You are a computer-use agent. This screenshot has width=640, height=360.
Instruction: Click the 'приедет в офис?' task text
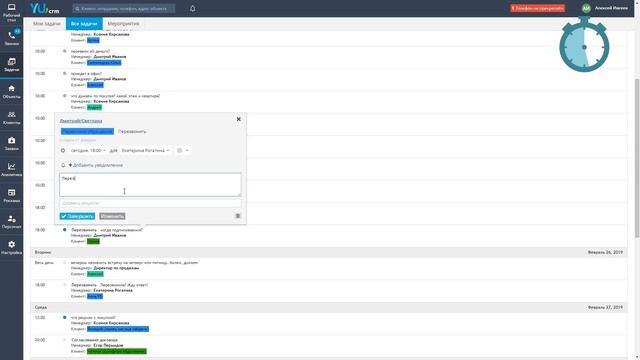[86, 74]
